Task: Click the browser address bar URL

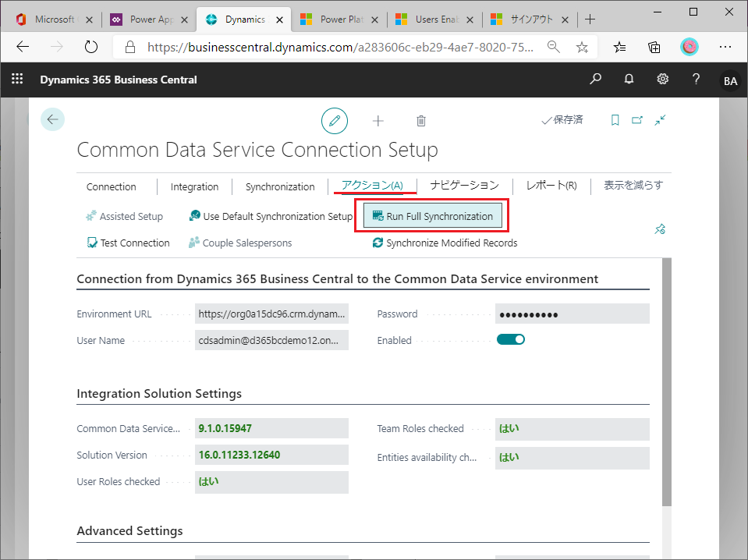Action: [x=339, y=47]
